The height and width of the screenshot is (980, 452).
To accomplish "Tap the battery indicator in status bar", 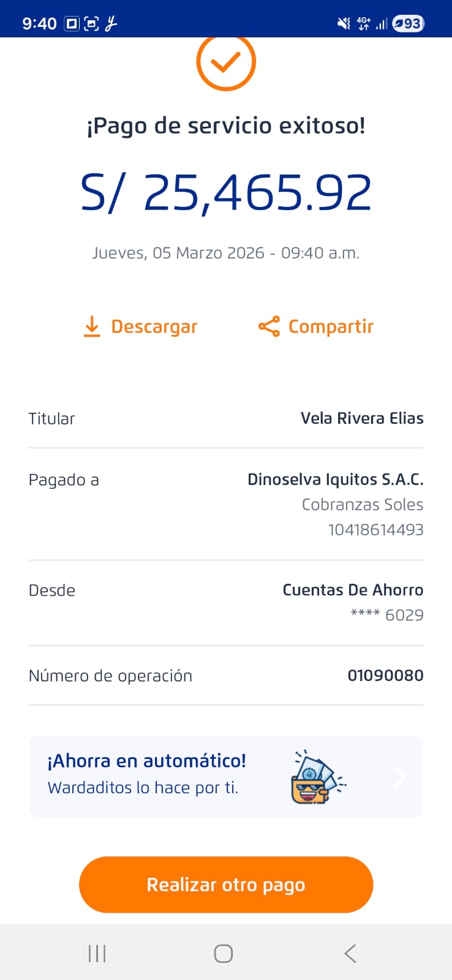I will click(x=409, y=23).
